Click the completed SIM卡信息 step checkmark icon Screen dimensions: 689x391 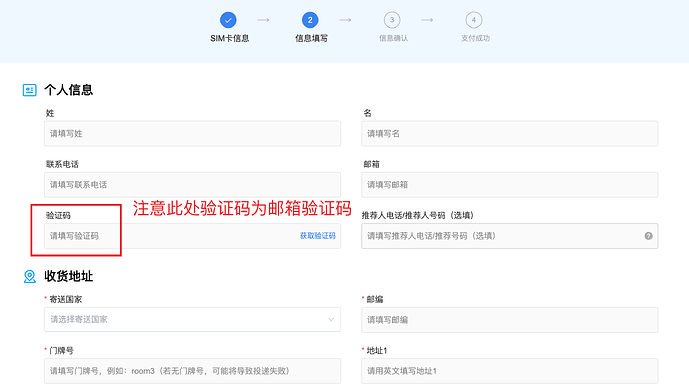(x=228, y=20)
